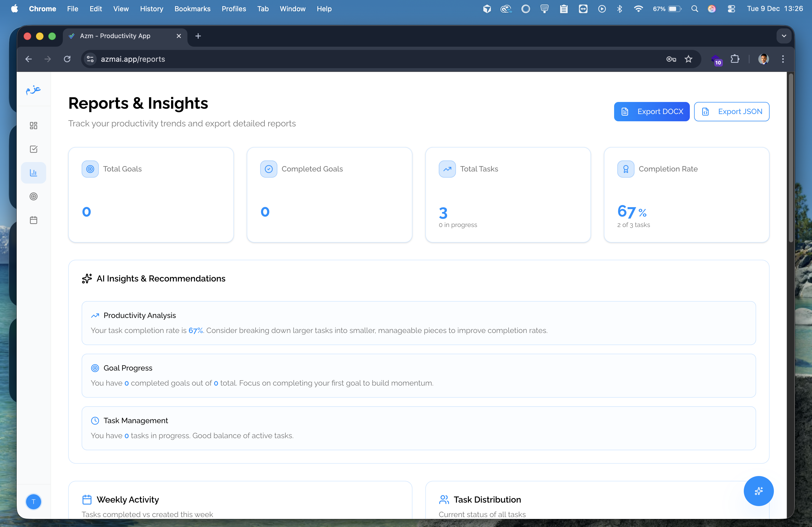Click the page vertical scrollbar

(x=791, y=157)
